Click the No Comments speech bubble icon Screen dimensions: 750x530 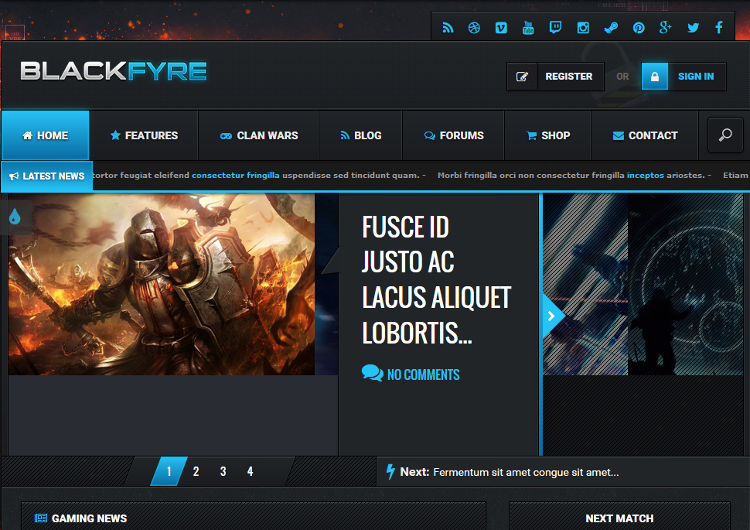click(x=372, y=373)
